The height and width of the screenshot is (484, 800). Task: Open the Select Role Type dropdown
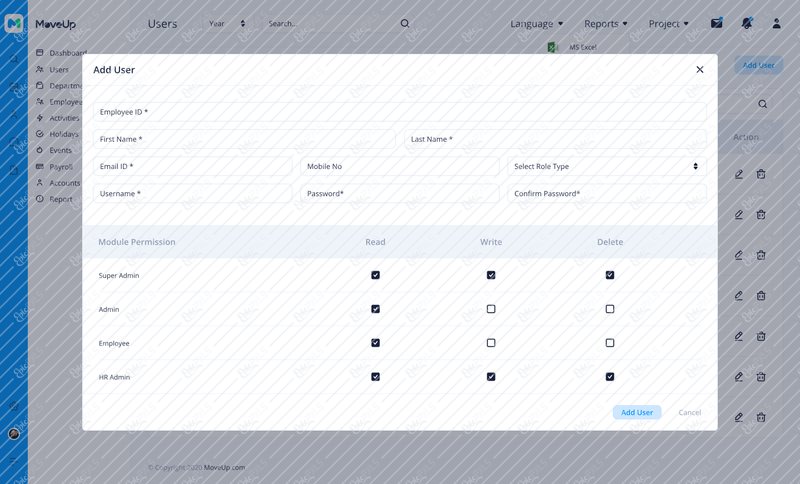[607, 166]
